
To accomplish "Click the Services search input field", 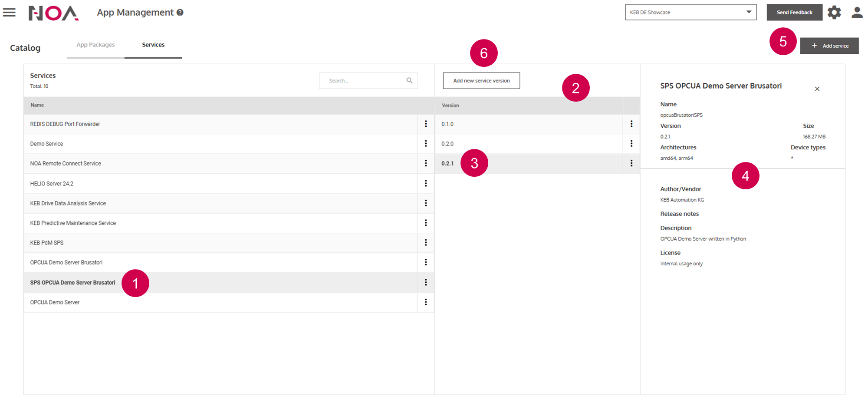I will click(x=362, y=81).
